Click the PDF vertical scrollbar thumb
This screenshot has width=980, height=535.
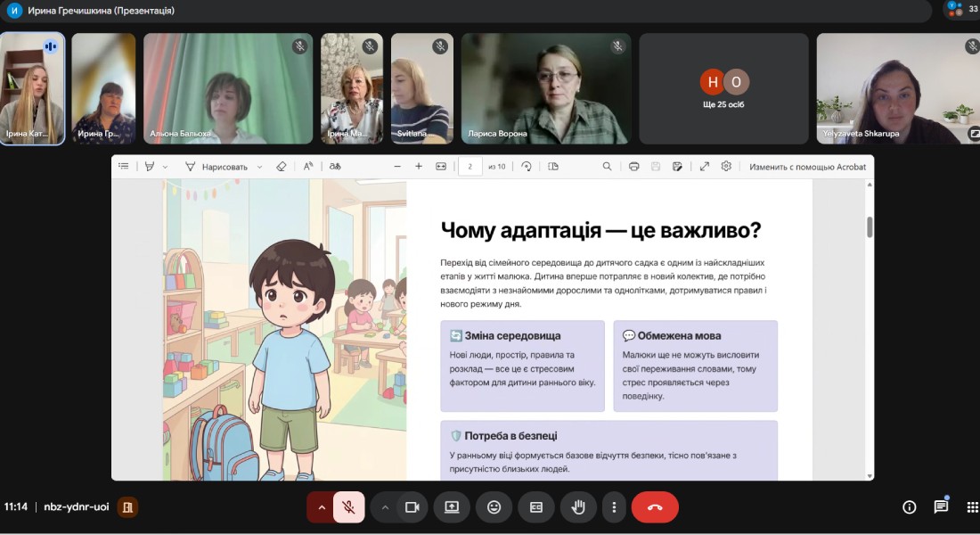pyautogui.click(x=870, y=227)
